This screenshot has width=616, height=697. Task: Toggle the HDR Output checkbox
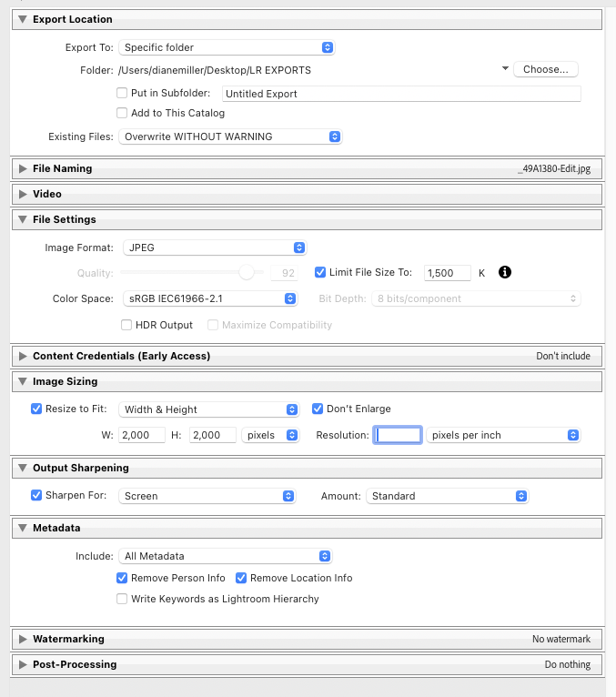pyautogui.click(x=126, y=325)
